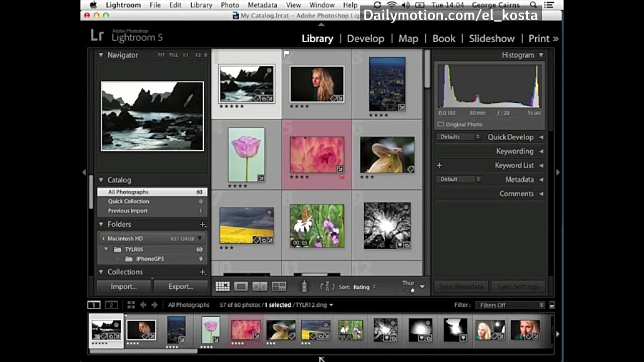
Task: Click the main window display button 1
Action: [x=94, y=305]
